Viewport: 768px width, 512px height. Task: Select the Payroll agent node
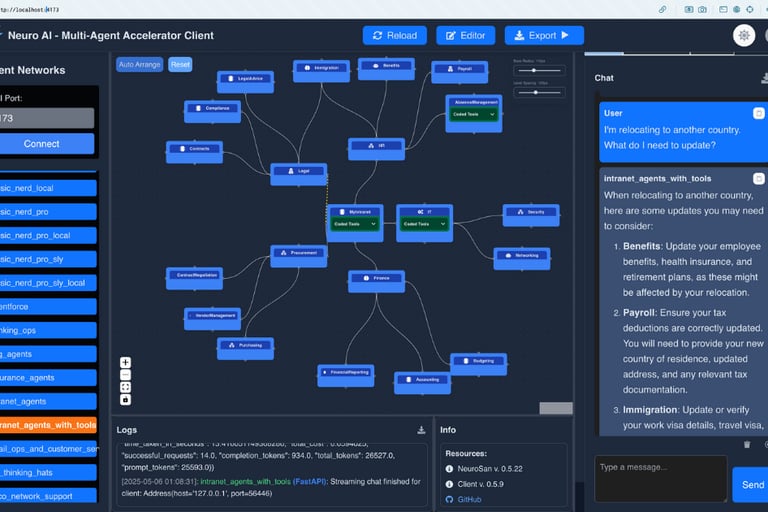pos(459,72)
